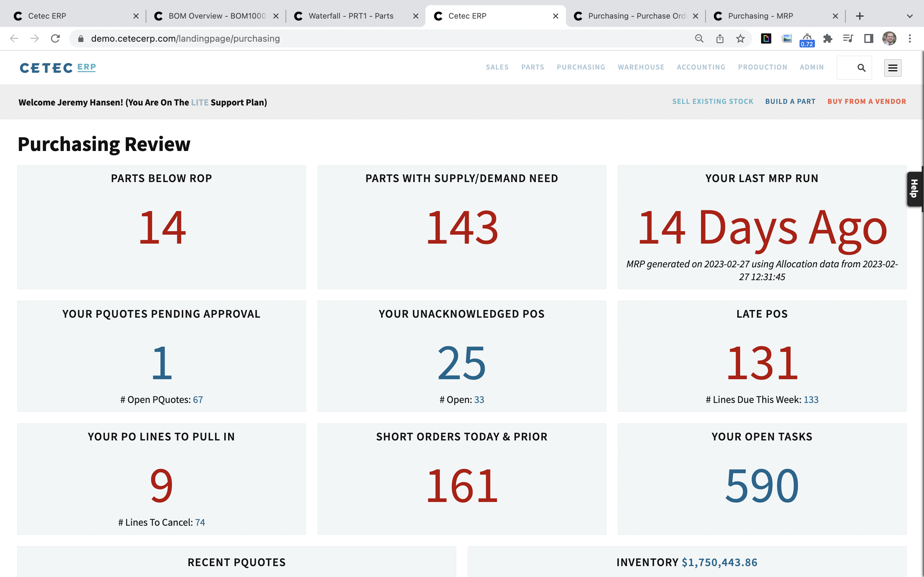Open the Warehouse navigation menu
The image size is (924, 577).
(x=641, y=67)
